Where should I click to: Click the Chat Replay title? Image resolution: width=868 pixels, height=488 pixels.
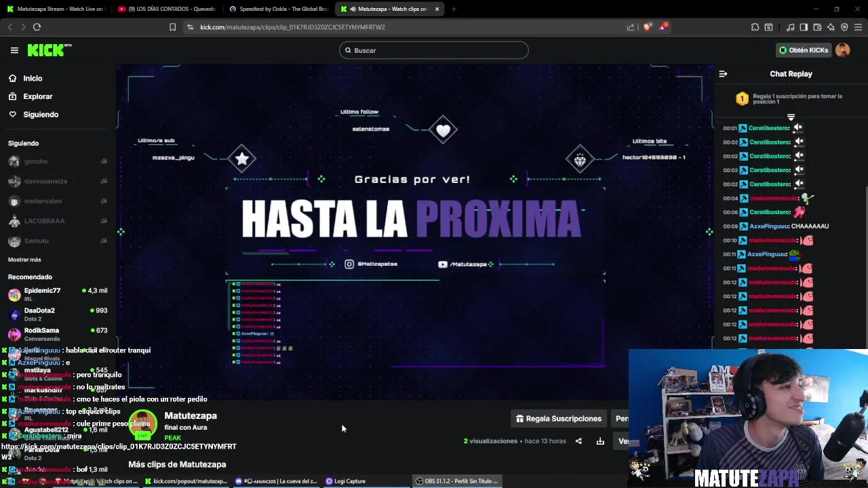click(791, 74)
